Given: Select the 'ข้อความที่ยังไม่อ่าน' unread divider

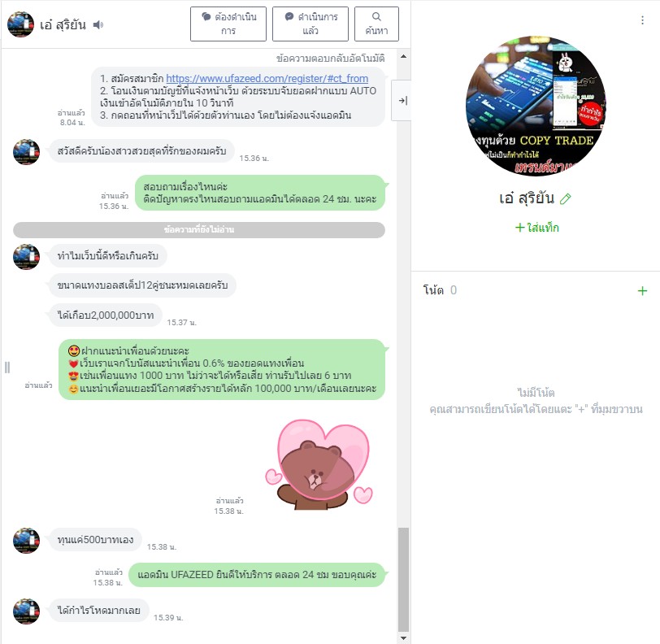Looking at the screenshot, I should tap(199, 229).
